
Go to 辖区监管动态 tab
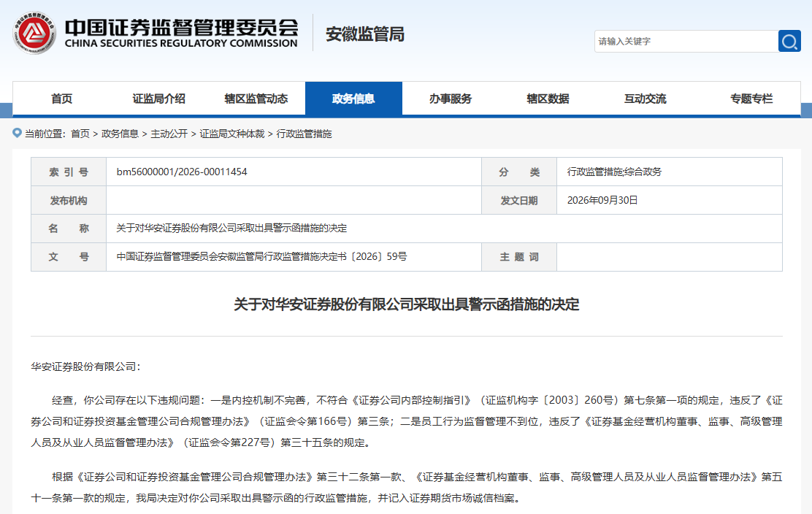coord(256,99)
